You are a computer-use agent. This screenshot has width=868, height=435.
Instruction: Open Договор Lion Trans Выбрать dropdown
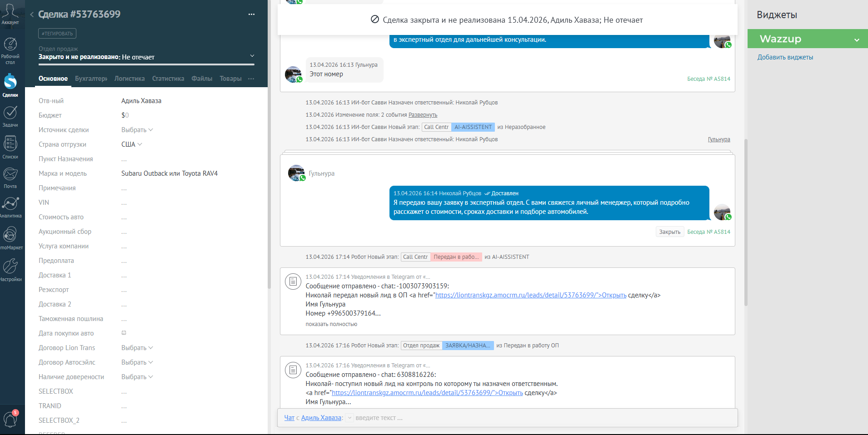pyautogui.click(x=137, y=348)
